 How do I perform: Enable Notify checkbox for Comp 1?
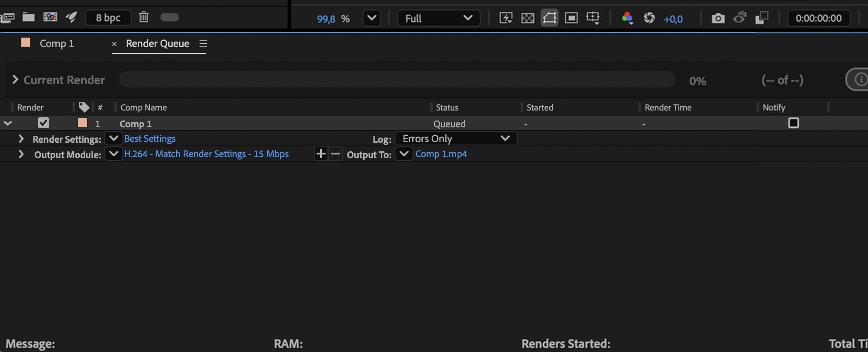[x=794, y=123]
